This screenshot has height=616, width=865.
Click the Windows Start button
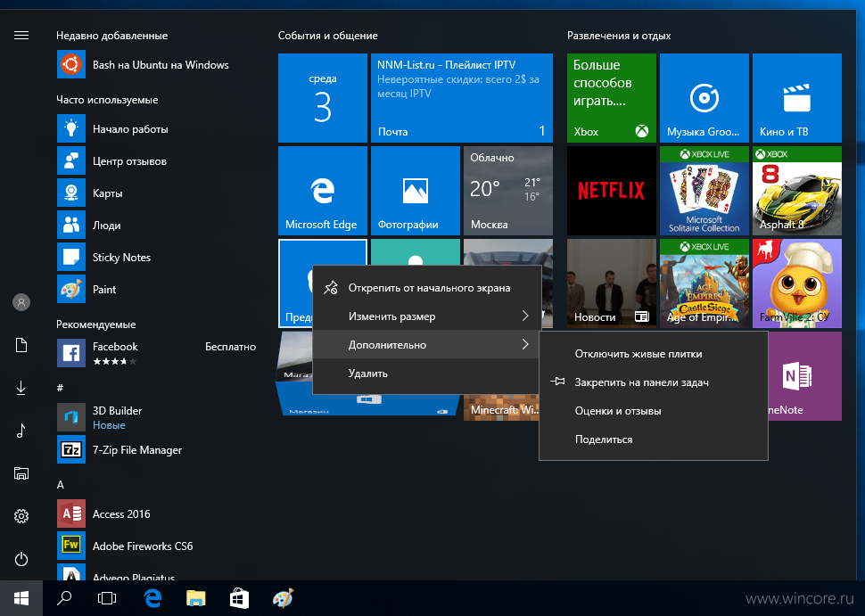[x=21, y=598]
